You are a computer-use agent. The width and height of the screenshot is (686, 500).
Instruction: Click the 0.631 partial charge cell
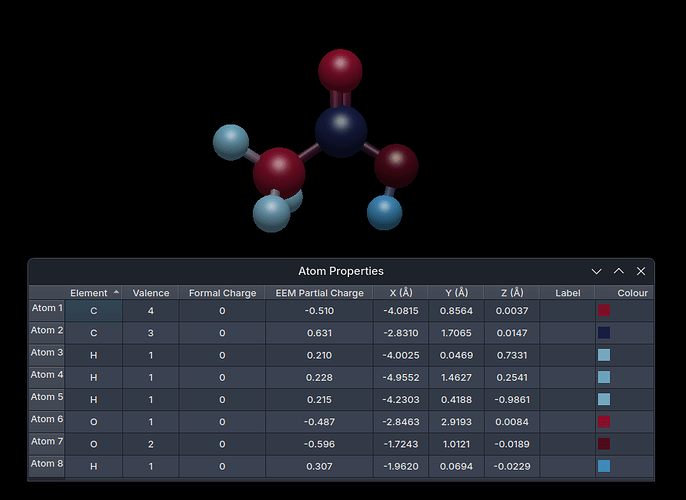coord(319,333)
